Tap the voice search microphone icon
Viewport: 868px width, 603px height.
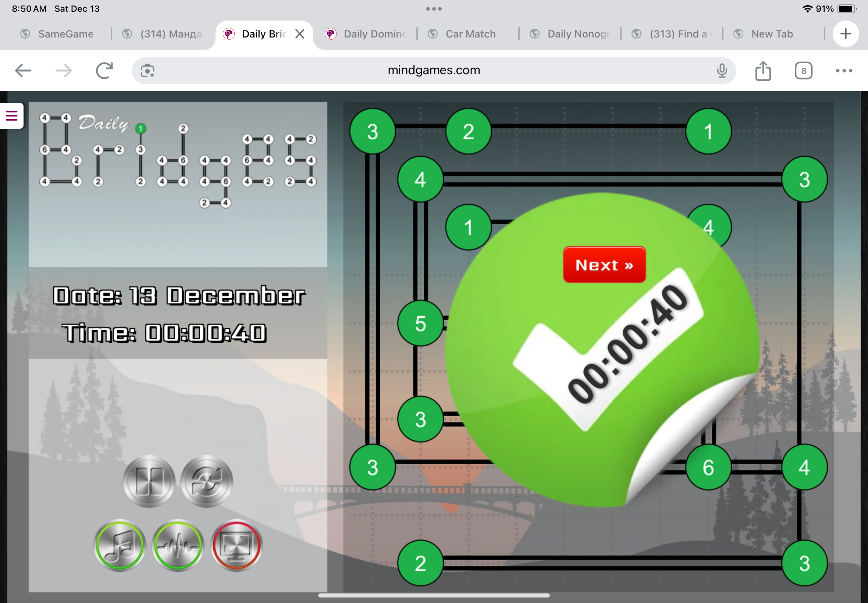[x=722, y=71]
